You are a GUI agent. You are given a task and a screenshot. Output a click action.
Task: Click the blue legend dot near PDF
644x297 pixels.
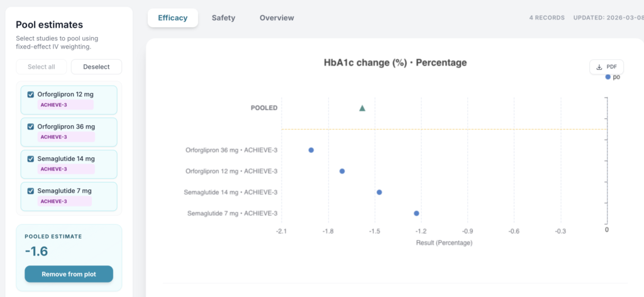click(x=608, y=77)
